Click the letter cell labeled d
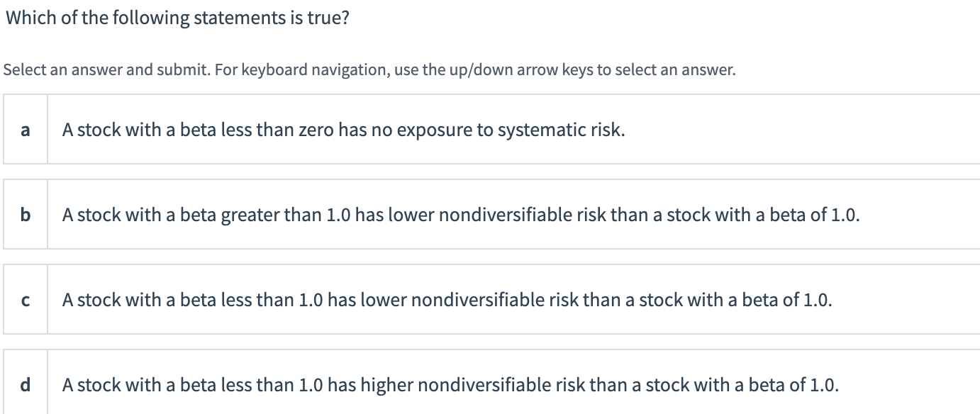The width and height of the screenshot is (980, 414). pyautogui.click(x=26, y=385)
